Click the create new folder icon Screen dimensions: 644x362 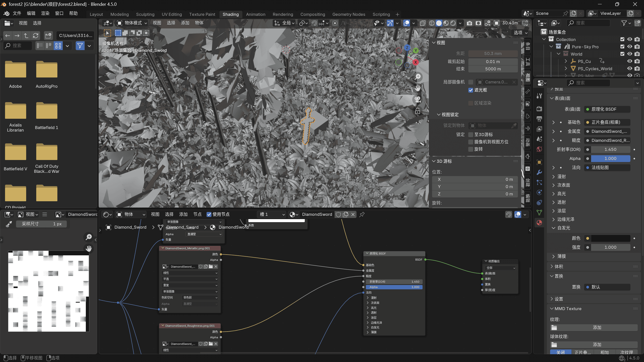click(48, 35)
